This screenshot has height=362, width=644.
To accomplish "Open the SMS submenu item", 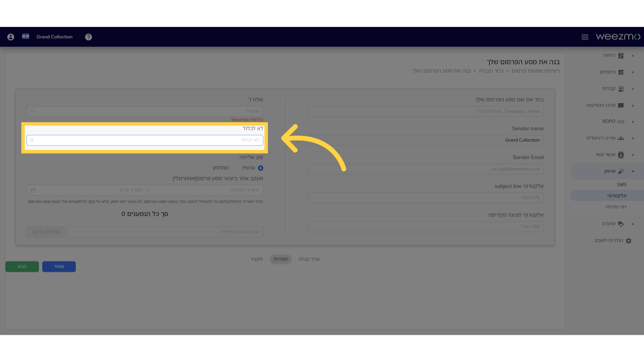I will 622,185.
